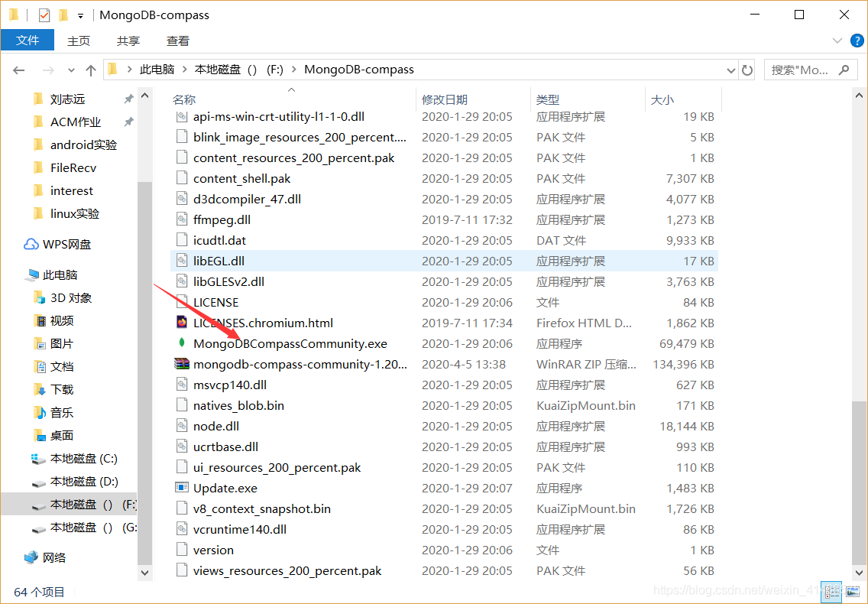Open the 查看 ribbon tab
This screenshot has width=868, height=604.
[178, 41]
